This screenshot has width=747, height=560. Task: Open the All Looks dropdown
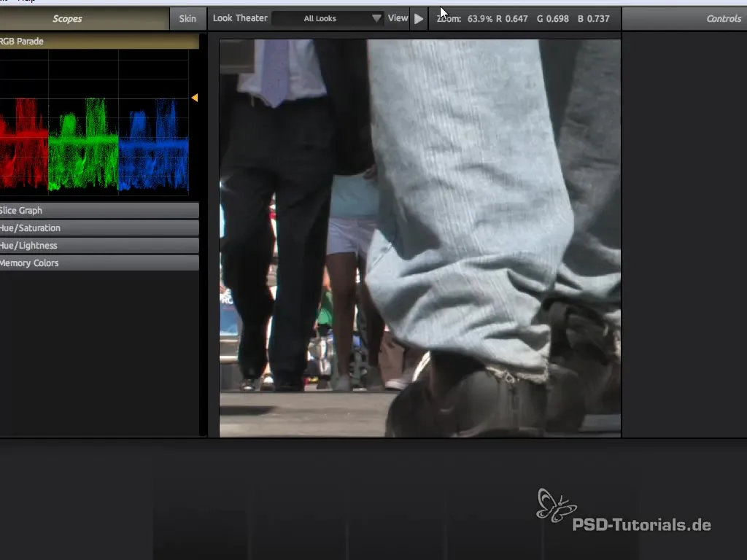click(328, 18)
